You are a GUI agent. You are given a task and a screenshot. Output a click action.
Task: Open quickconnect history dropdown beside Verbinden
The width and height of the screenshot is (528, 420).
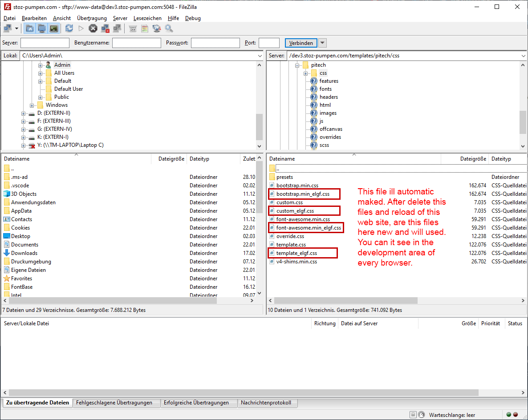click(323, 43)
